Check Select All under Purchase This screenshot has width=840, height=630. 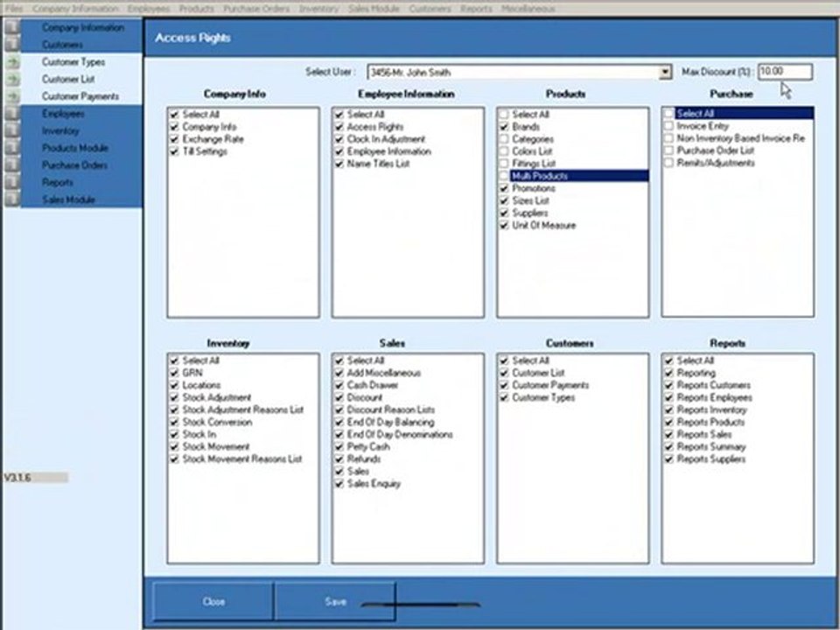pos(668,114)
